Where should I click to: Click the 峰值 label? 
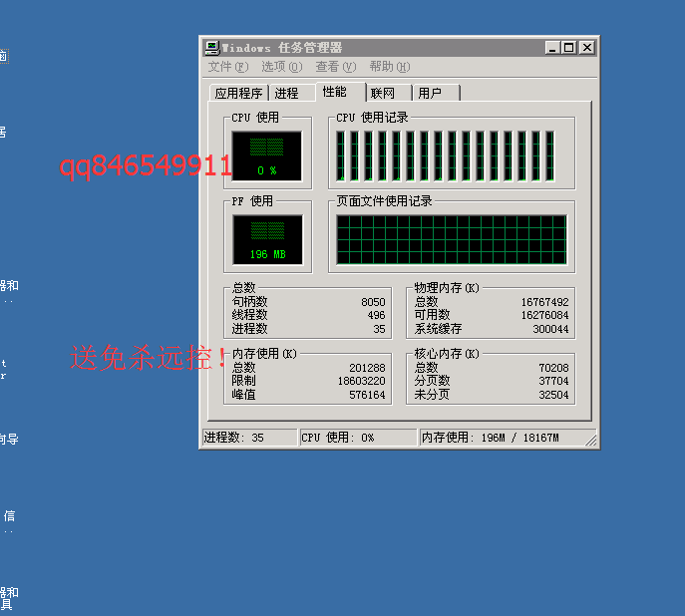(x=243, y=395)
